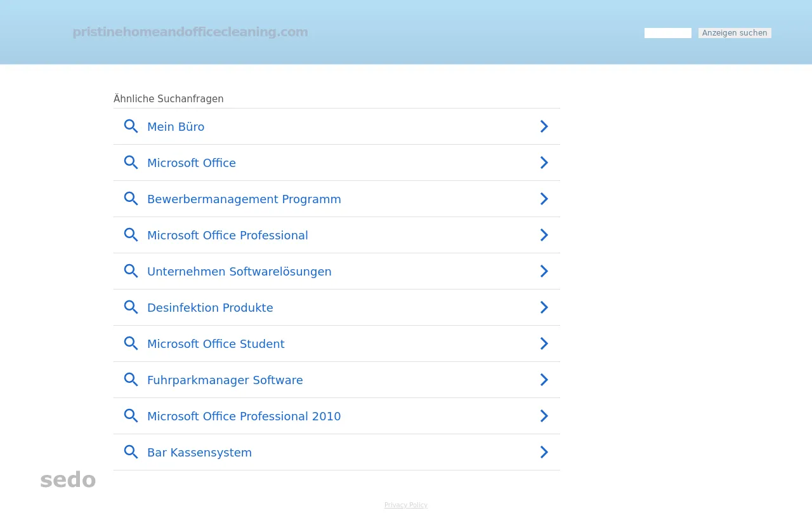Click the magnifier icon beside Bar Kassensystem
Viewport: 812px width, 520px height.
click(x=131, y=452)
